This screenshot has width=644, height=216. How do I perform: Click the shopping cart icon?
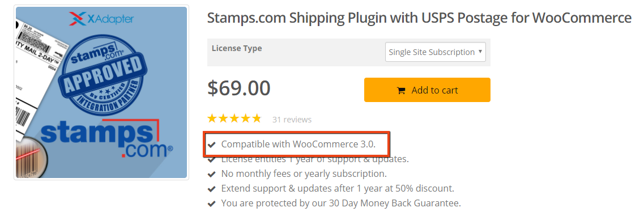click(x=401, y=91)
